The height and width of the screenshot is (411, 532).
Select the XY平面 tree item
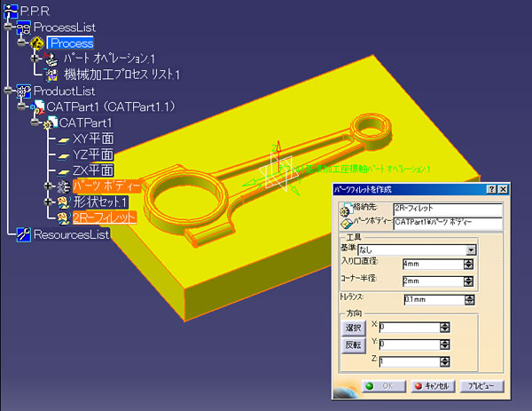click(92, 138)
